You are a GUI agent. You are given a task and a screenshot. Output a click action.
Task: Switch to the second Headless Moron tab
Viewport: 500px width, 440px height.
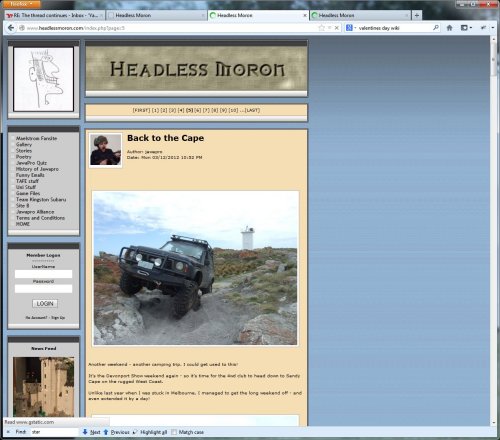pos(157,15)
